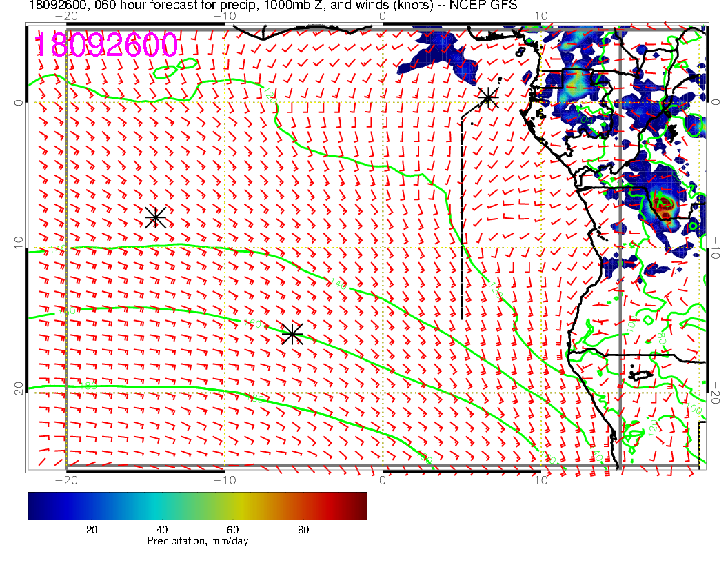Click the forecast title mentioning NCEP GFS

coord(273,6)
